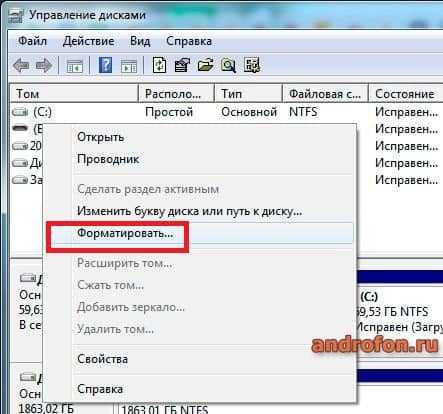The height and width of the screenshot is (414, 443).
Task: Click the Back arrow toolbar icon
Action: 21,65
